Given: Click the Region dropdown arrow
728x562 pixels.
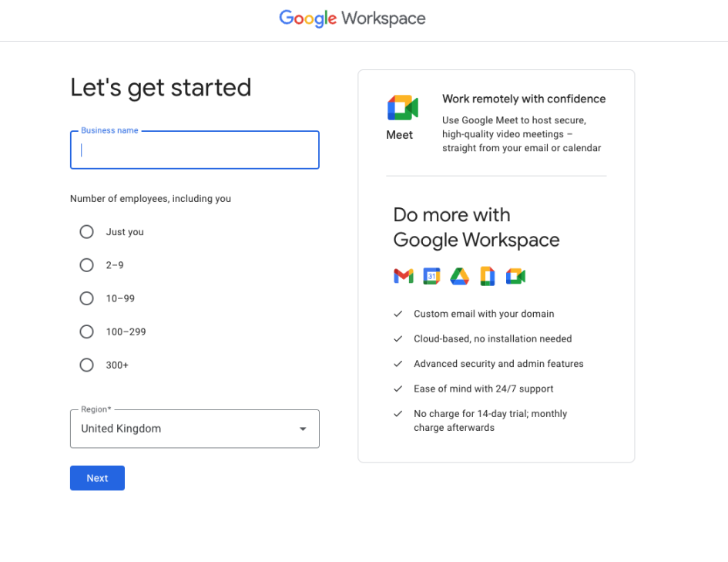Looking at the screenshot, I should [x=303, y=428].
